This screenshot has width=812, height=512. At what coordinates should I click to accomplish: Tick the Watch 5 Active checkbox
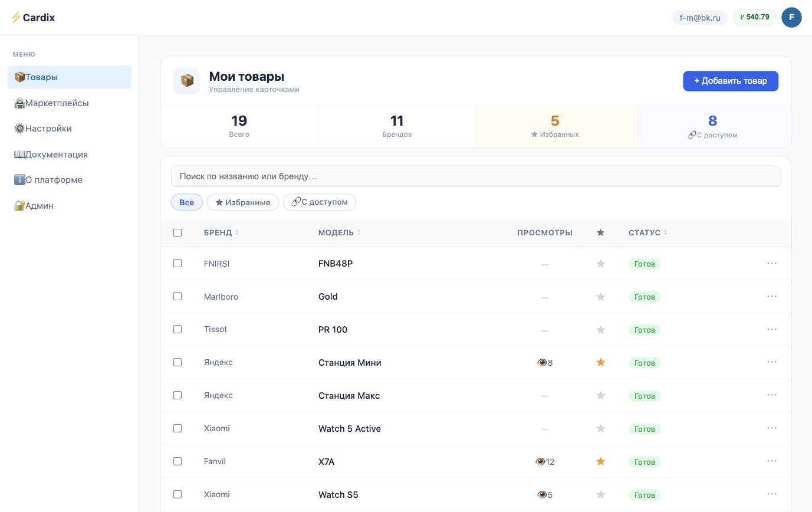click(x=177, y=428)
